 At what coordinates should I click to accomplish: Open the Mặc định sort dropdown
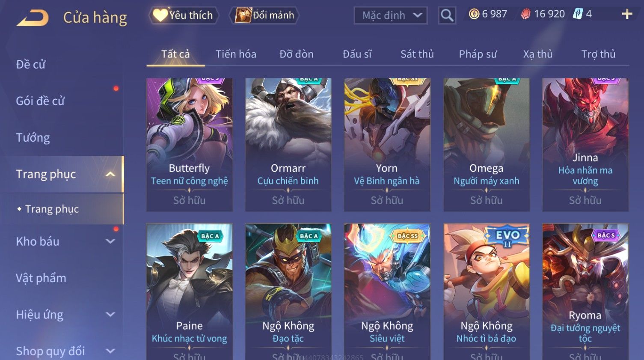pos(391,16)
